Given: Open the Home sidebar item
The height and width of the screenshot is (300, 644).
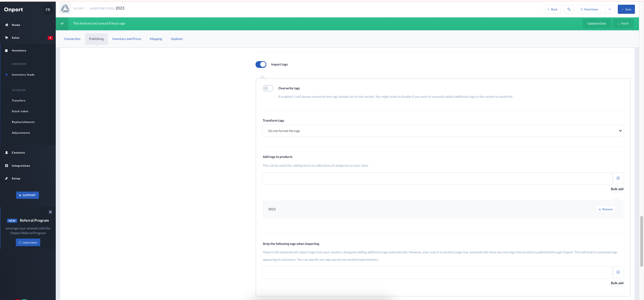Looking at the screenshot, I should point(16,25).
